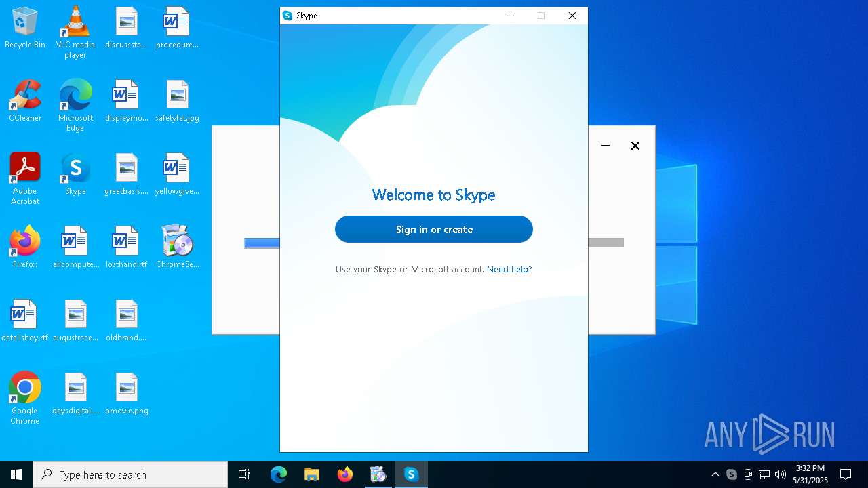Viewport: 868px width, 488px height.
Task: Open Google Chrome desktop shortcut
Action: (25, 399)
